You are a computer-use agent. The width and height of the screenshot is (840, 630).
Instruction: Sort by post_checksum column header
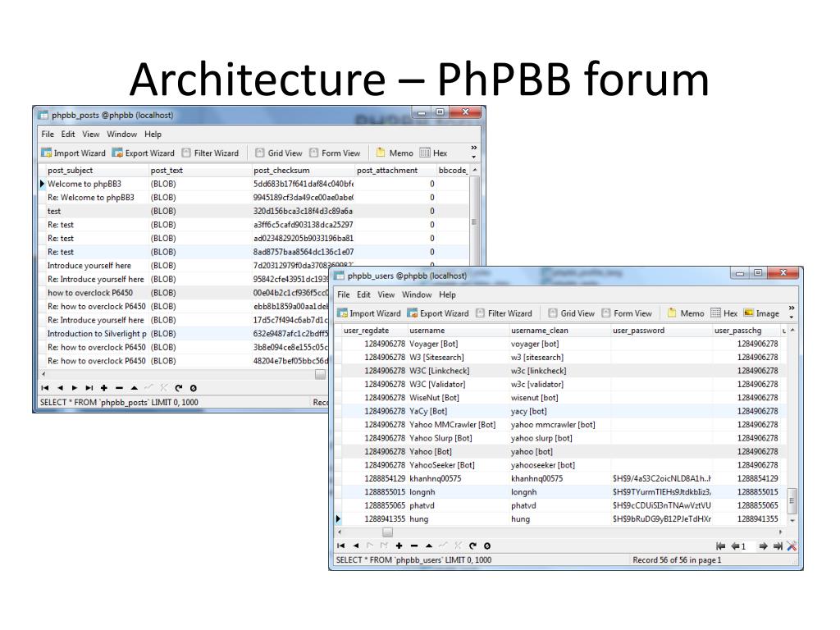pyautogui.click(x=304, y=171)
